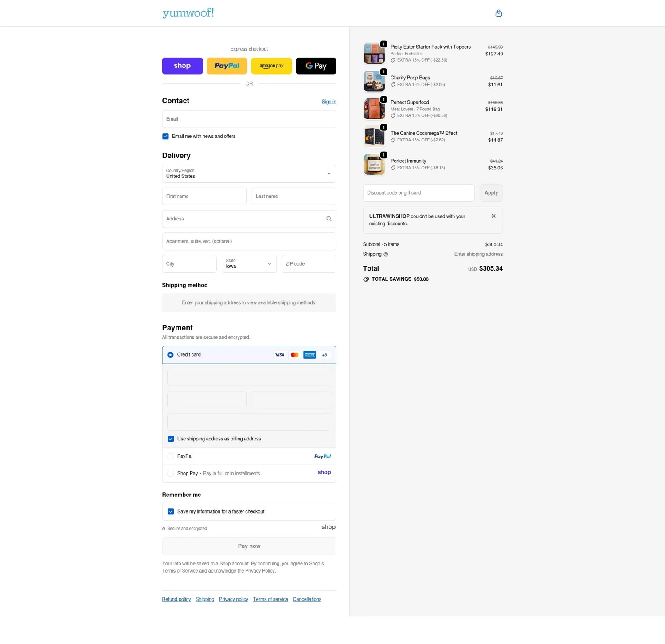Click Canine Cocomega Effect thumbnail
Viewport: 665px width, 644px height.
tap(374, 137)
